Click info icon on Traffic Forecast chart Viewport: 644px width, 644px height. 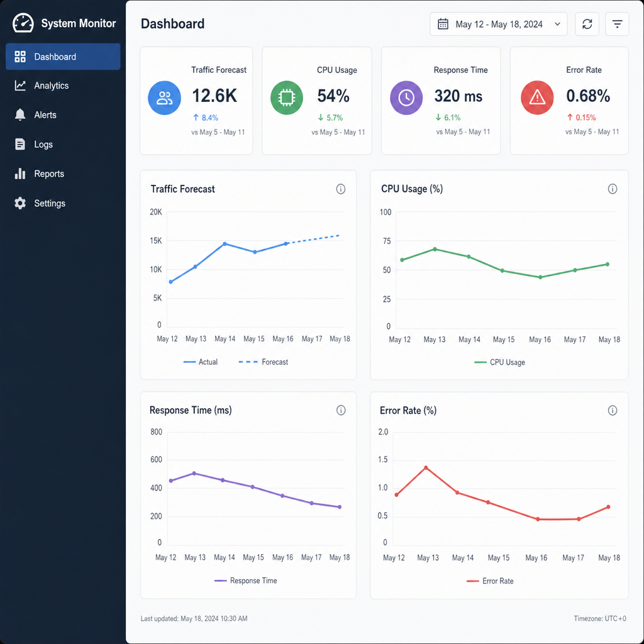(340, 189)
